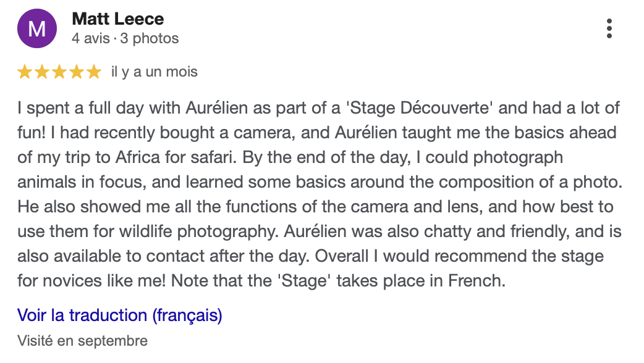Click the first rating star
This screenshot has width=644, height=363.
(25, 72)
